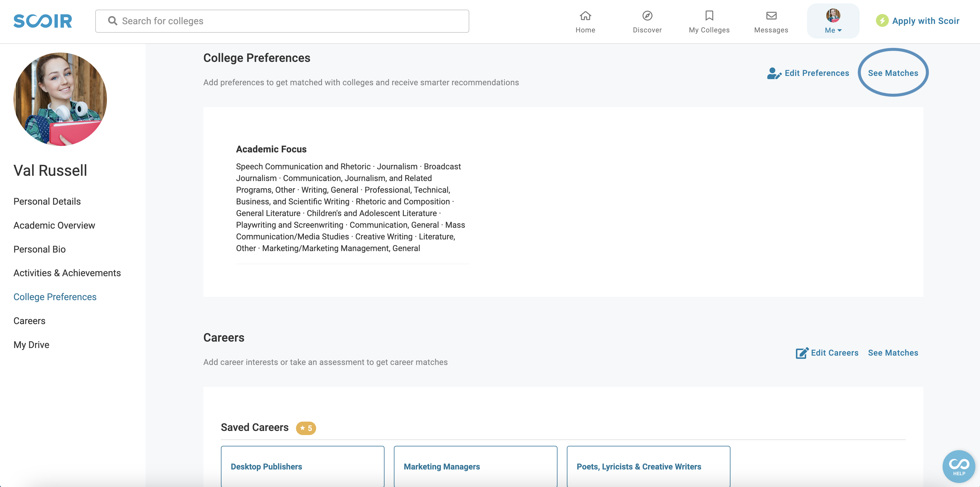The height and width of the screenshot is (487, 980).
Task: Click the small profile avatar above Me
Action: pos(833,15)
